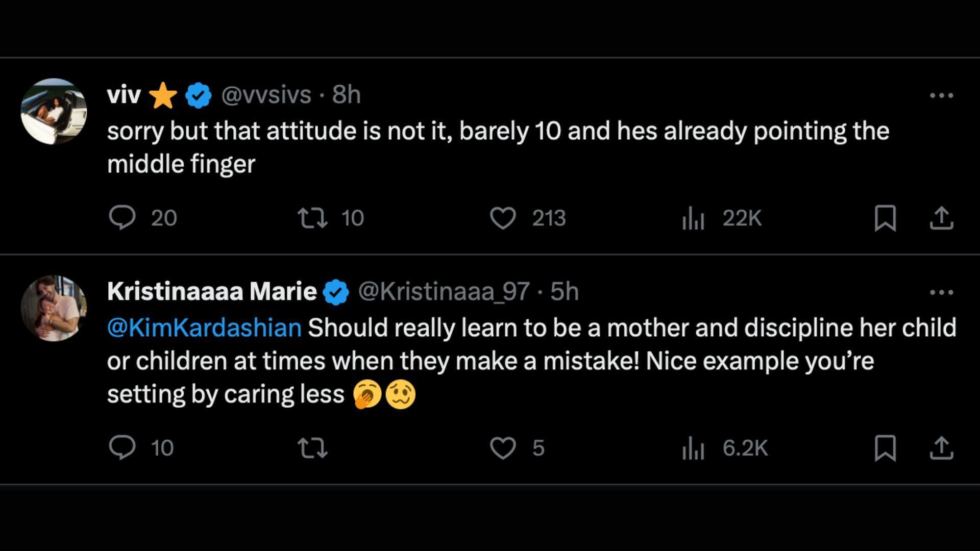Open the 5h timestamp of the tweet
Viewport: 980px width, 551px height.
565,292
